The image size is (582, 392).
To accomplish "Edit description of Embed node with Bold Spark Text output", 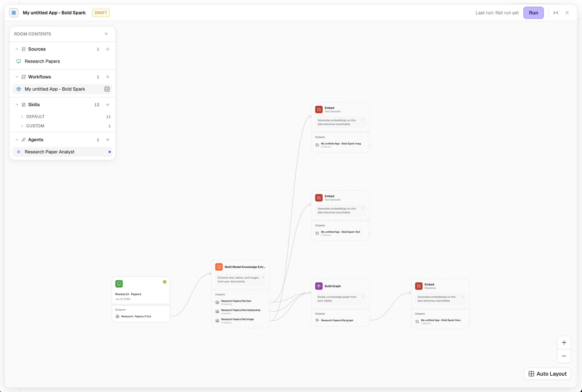I will click(363, 208).
